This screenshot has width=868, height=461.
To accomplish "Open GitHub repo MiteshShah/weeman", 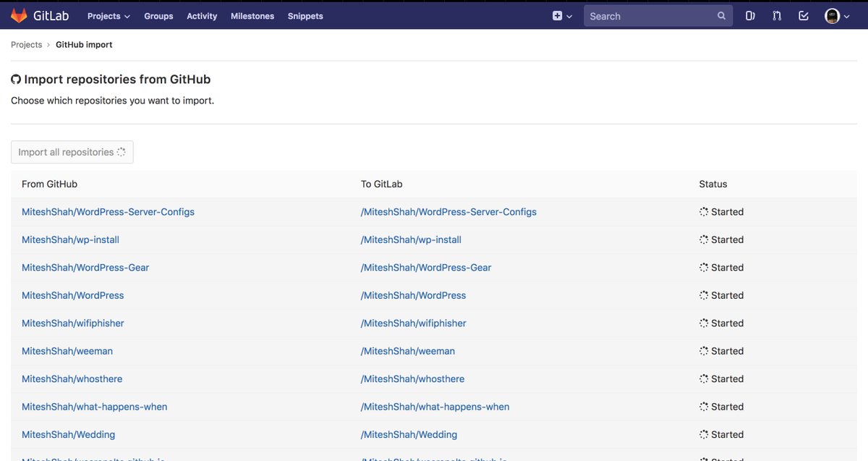I will (x=67, y=351).
